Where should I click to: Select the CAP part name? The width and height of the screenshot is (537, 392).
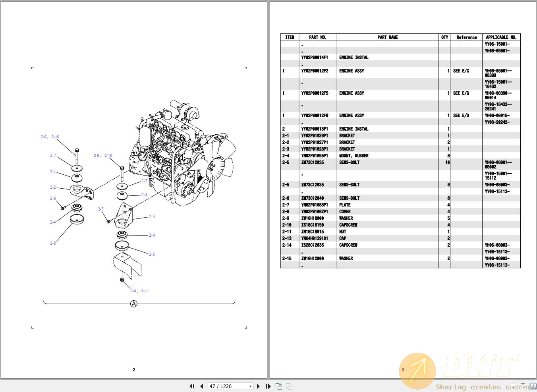click(342, 239)
